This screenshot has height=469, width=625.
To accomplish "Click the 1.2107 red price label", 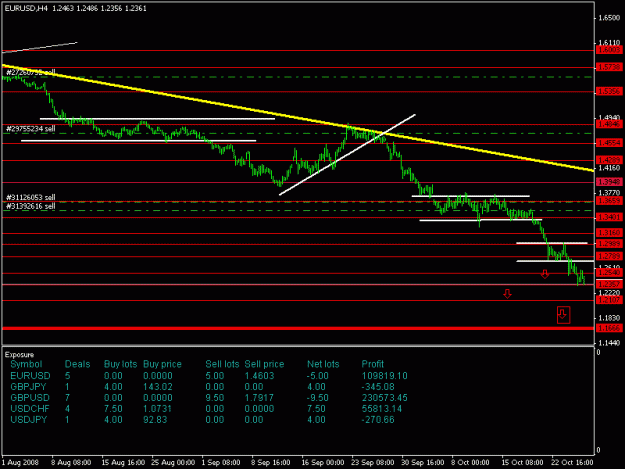I will pos(609,300).
